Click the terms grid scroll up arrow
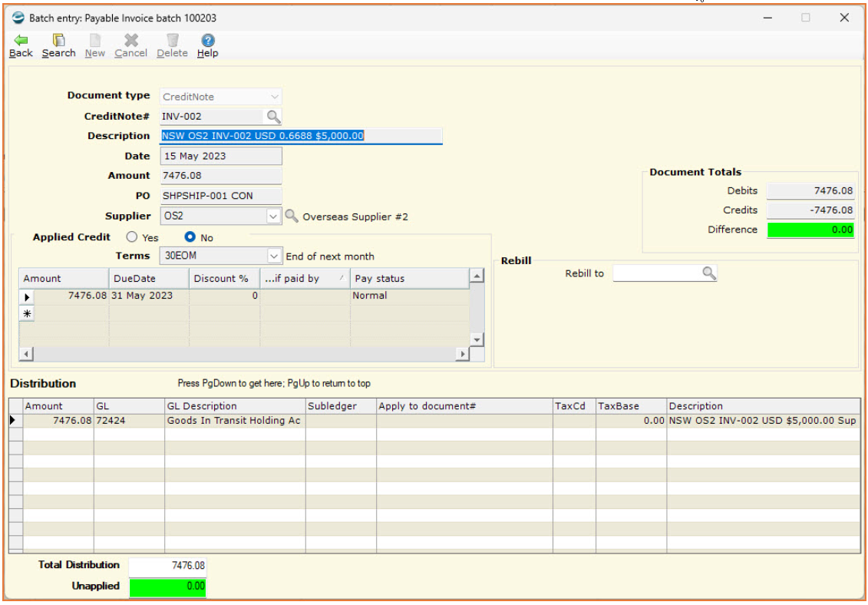The width and height of the screenshot is (868, 605). click(477, 276)
